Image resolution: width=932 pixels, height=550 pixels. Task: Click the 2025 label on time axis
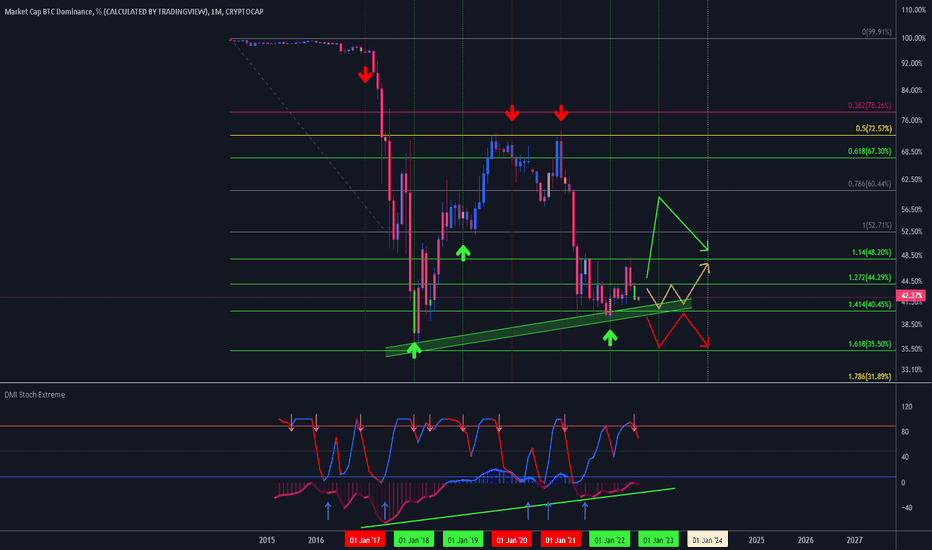point(756,540)
